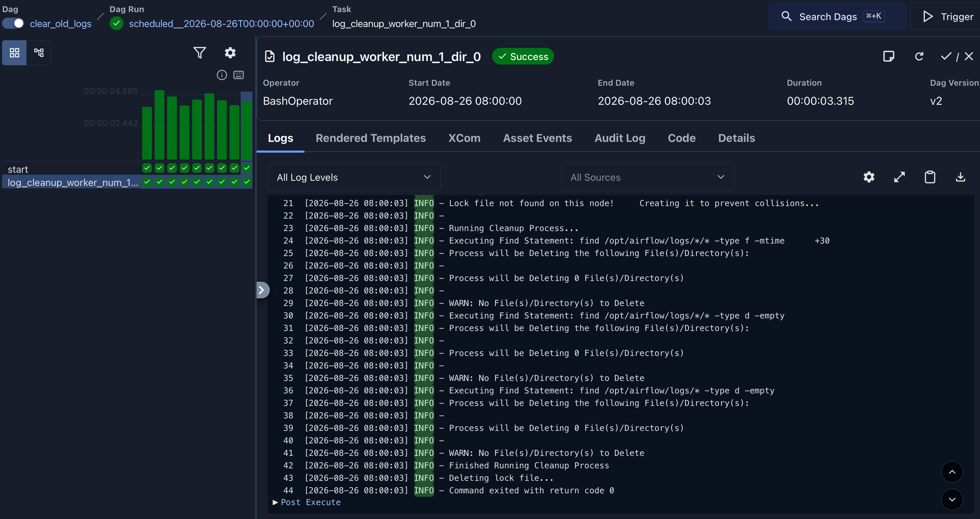
Task: Click the BashOperator operator value
Action: 298,101
